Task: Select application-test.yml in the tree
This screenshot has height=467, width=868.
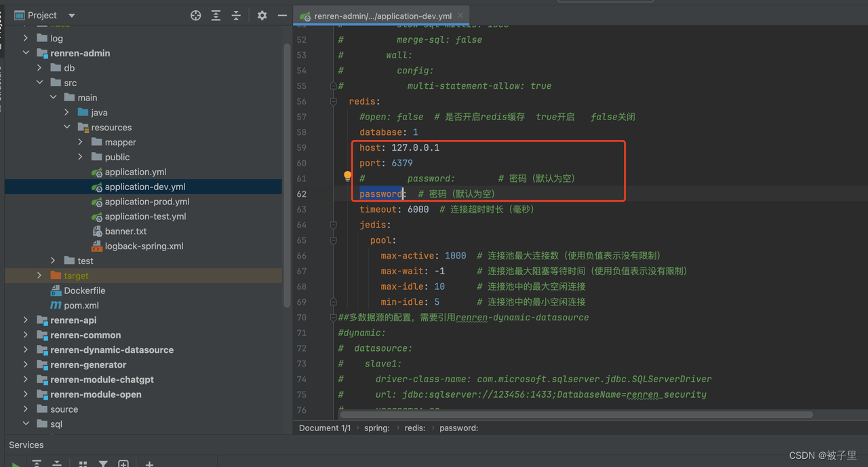Action: (x=145, y=217)
